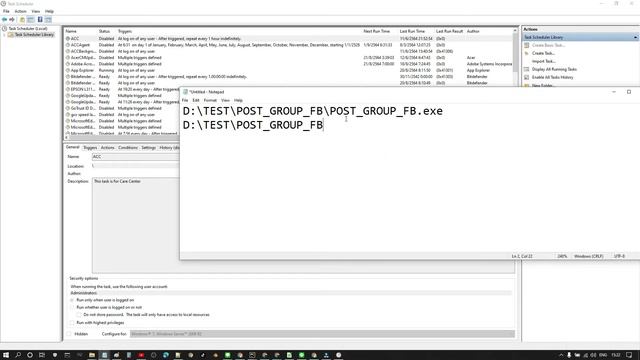Viewport: 640px width, 360px height.
Task: Show hidden system tray icons chevron
Action: tap(561, 355)
